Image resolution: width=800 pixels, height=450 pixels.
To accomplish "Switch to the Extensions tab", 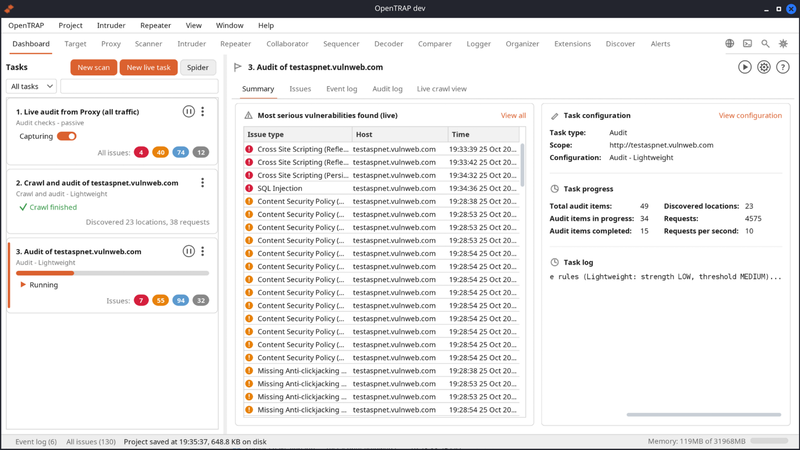I will (572, 44).
